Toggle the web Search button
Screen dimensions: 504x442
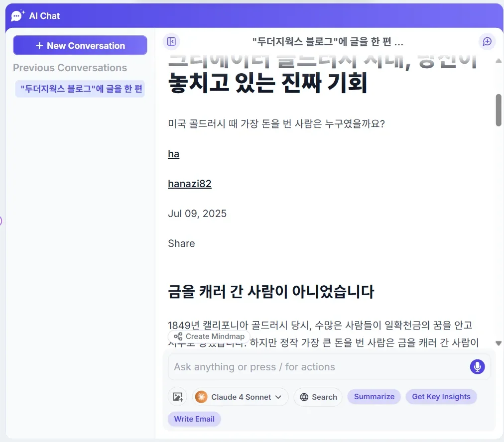[318, 397]
